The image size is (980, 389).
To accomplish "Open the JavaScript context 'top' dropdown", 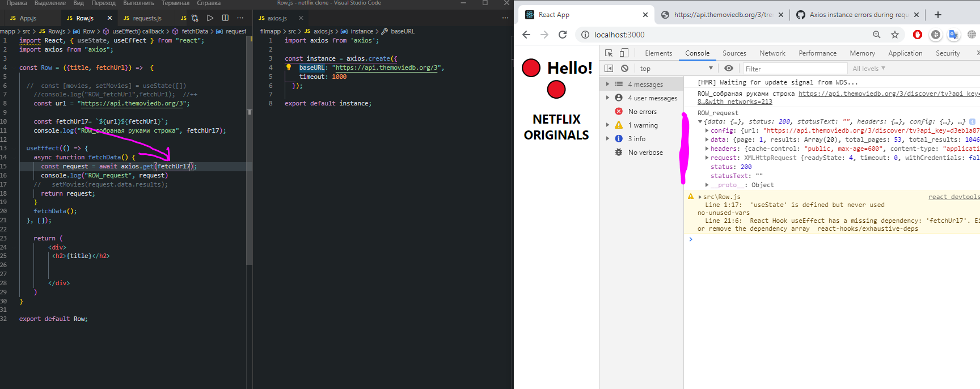I will (x=676, y=69).
